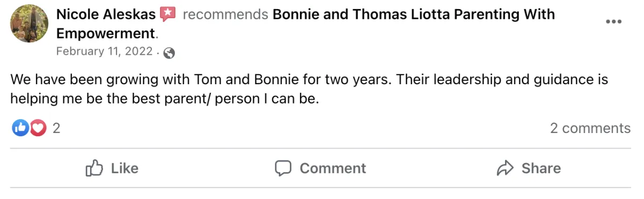Click the public globe audience icon
The width and height of the screenshot is (644, 199).
(x=169, y=53)
